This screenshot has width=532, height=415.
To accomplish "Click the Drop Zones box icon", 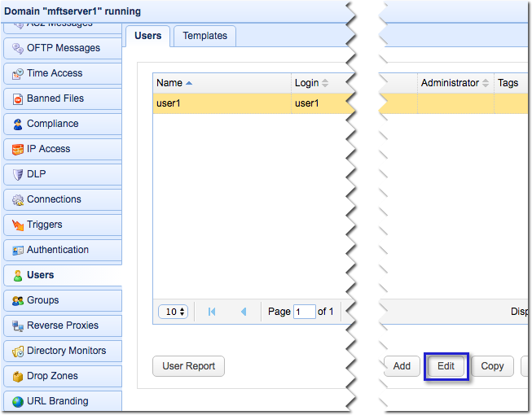I will click(x=18, y=377).
